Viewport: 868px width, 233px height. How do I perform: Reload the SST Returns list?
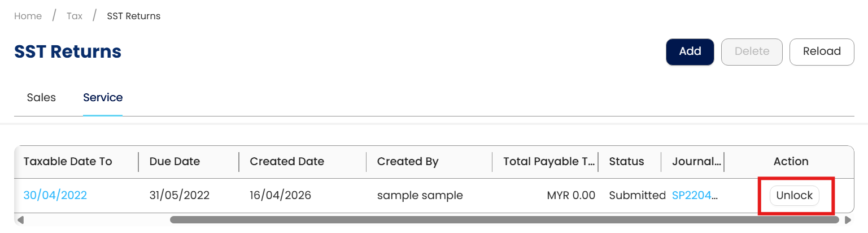tap(821, 51)
